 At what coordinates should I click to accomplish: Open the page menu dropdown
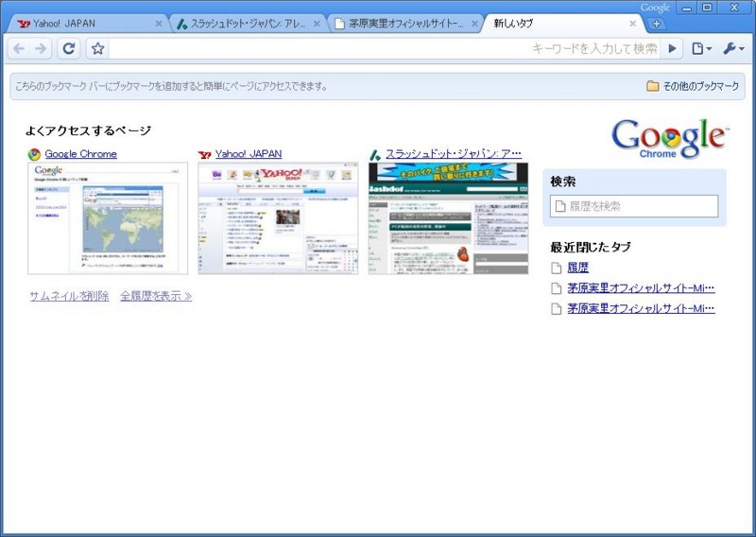click(x=701, y=48)
